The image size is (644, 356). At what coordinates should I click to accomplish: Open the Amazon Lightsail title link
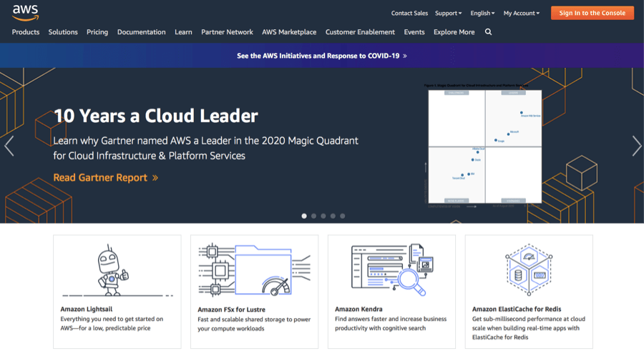tap(87, 310)
